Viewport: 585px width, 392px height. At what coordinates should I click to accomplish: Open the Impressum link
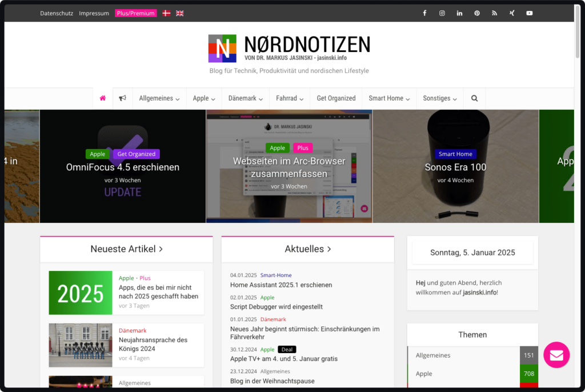tap(94, 13)
